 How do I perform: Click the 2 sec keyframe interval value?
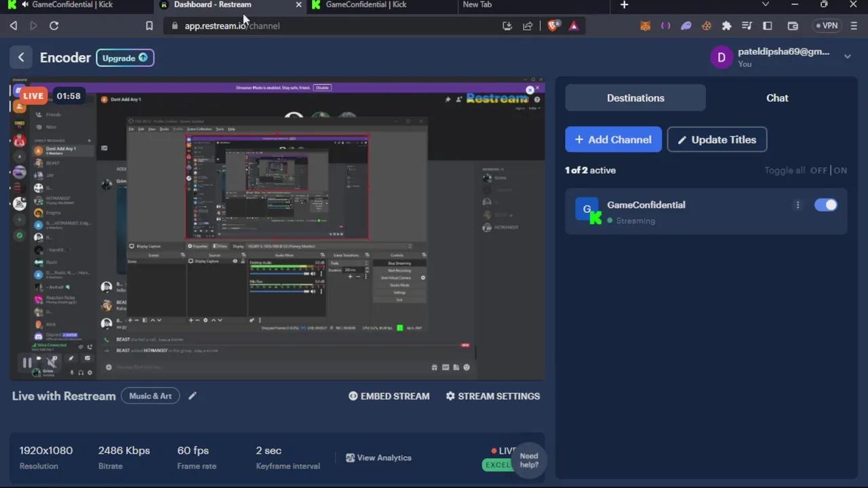pyautogui.click(x=269, y=450)
